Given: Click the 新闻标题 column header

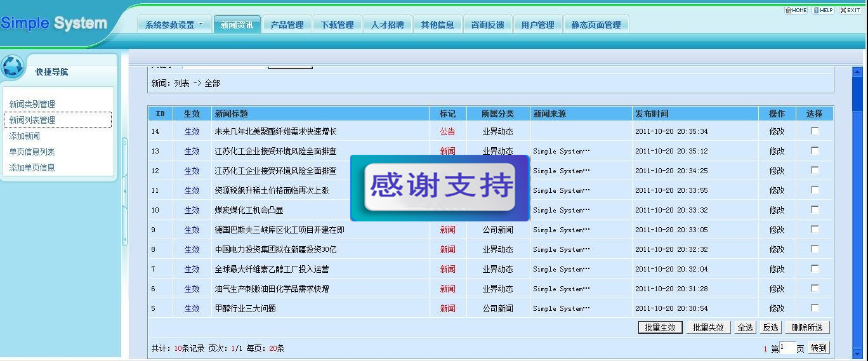Looking at the screenshot, I should click(x=231, y=114).
